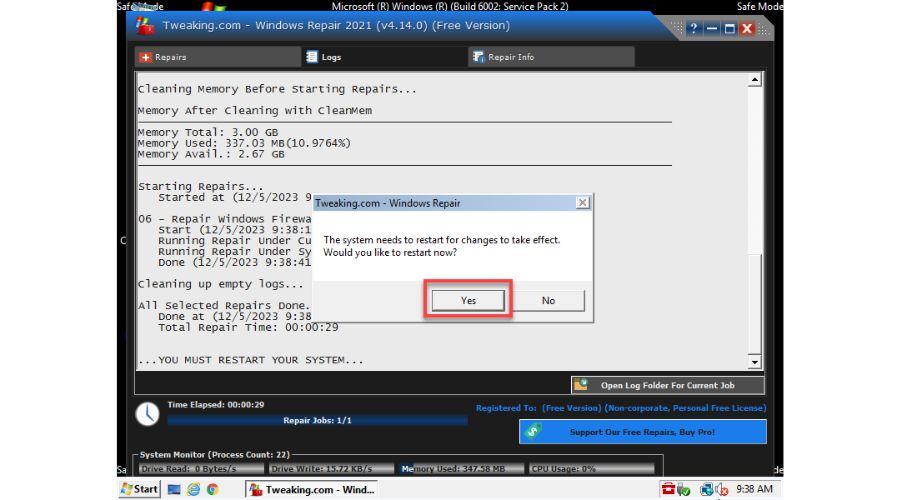Click the Registered To Free Version link
This screenshot has width=900, height=500.
point(620,408)
